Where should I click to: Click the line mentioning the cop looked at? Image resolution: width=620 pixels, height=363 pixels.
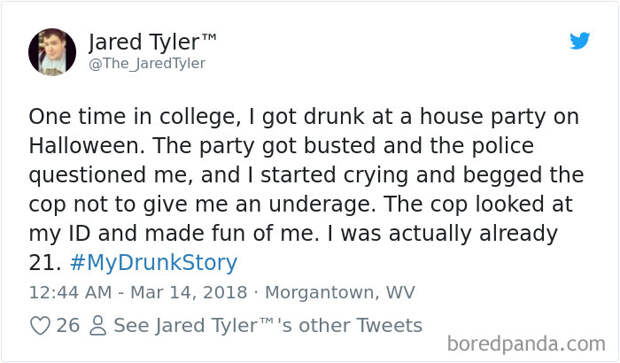[301, 204]
